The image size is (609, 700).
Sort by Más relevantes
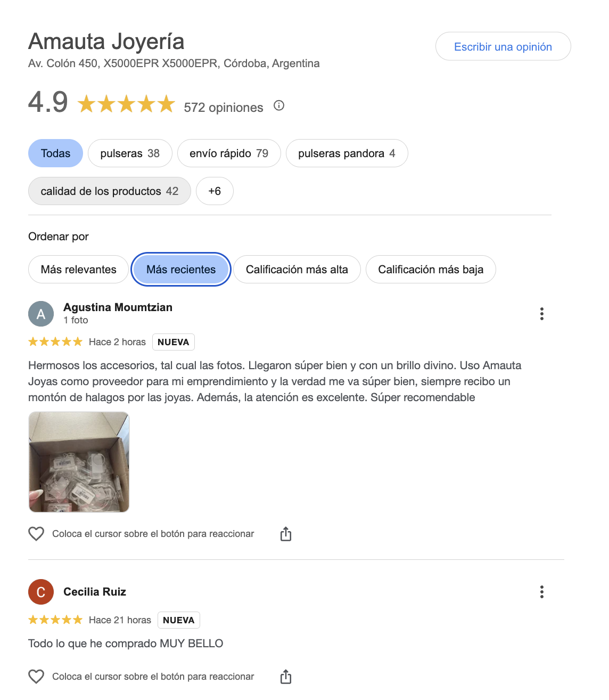(x=78, y=270)
